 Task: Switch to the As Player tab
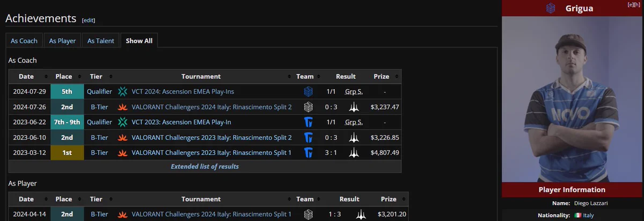click(x=62, y=41)
